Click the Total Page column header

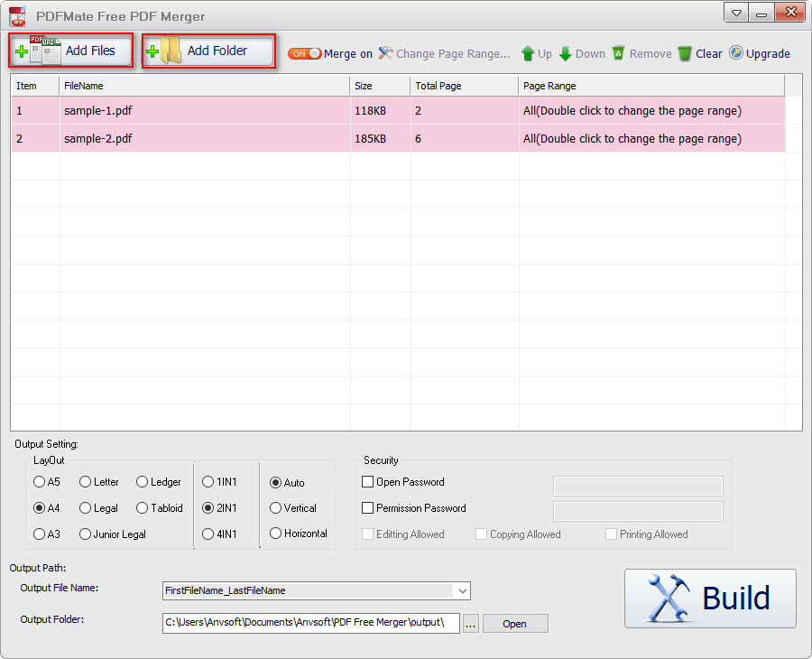465,86
